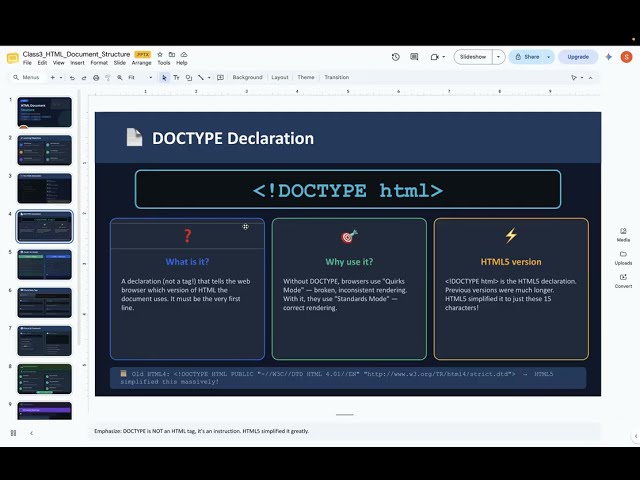Image resolution: width=640 pixels, height=480 pixels.
Task: Open the Media side panel
Action: click(x=623, y=235)
